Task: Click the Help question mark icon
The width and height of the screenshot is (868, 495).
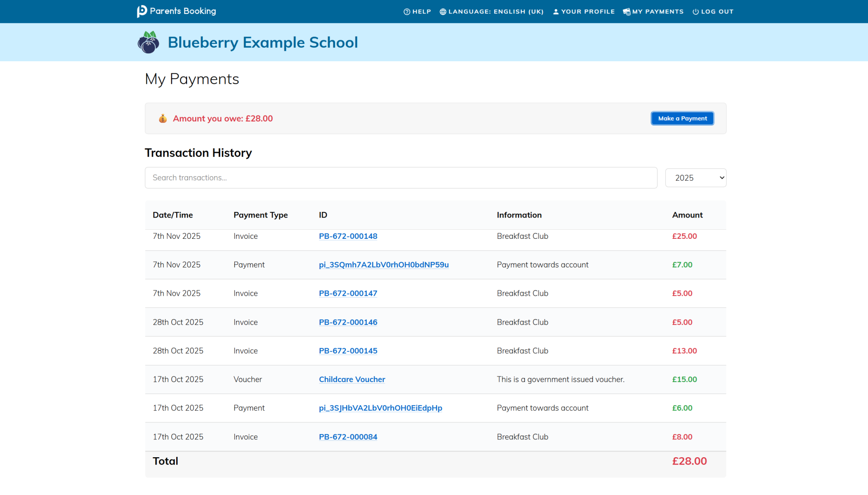Action: 407,12
